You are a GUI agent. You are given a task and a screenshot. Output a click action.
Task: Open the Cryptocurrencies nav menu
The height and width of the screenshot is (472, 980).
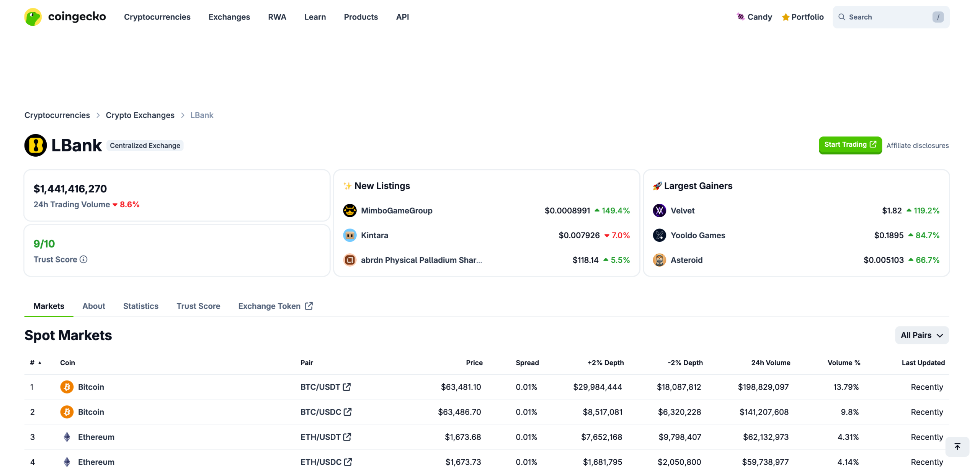pos(157,17)
